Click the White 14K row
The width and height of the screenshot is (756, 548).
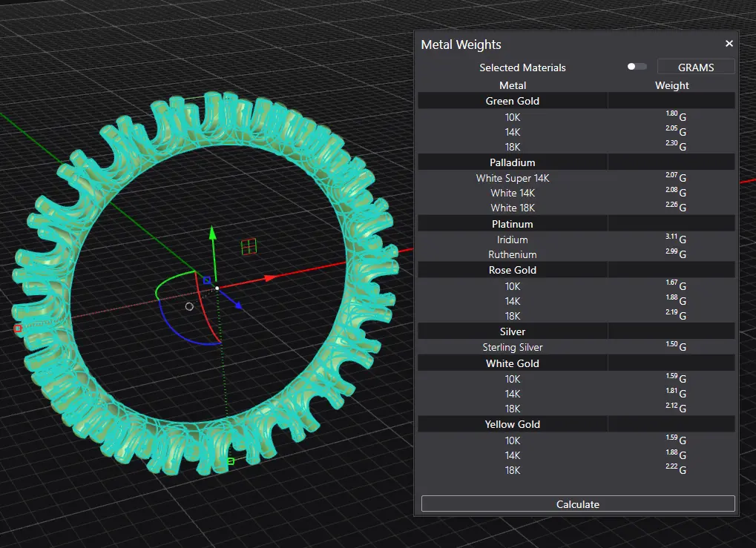tap(576, 193)
